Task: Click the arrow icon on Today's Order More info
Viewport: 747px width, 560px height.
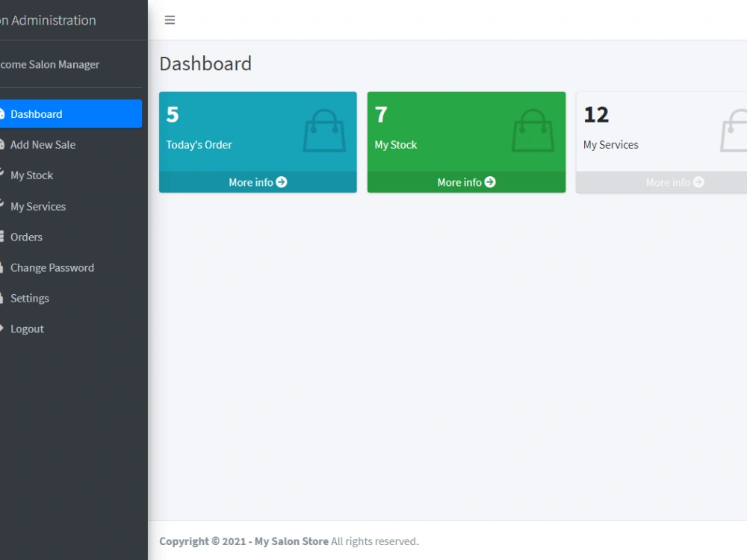Action: click(282, 182)
